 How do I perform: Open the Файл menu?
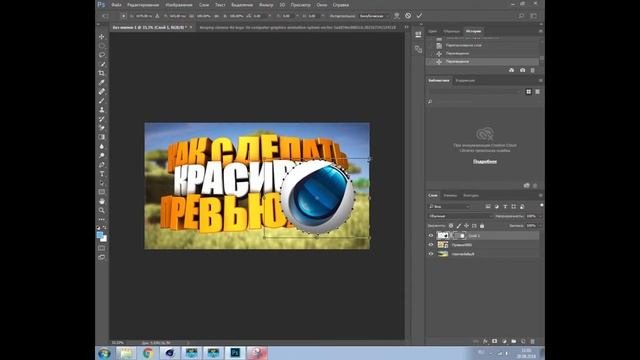(x=116, y=5)
